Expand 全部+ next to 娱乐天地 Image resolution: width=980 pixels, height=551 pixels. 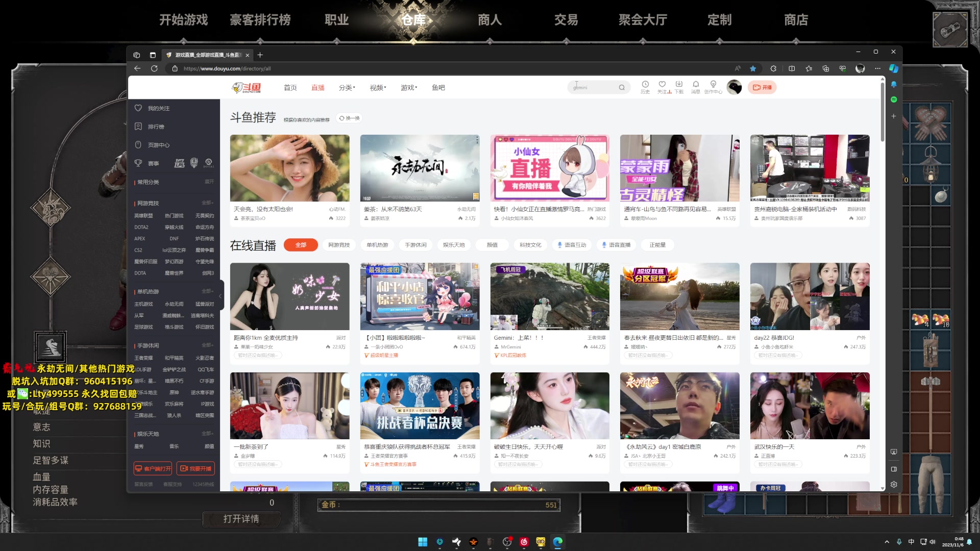tap(207, 434)
